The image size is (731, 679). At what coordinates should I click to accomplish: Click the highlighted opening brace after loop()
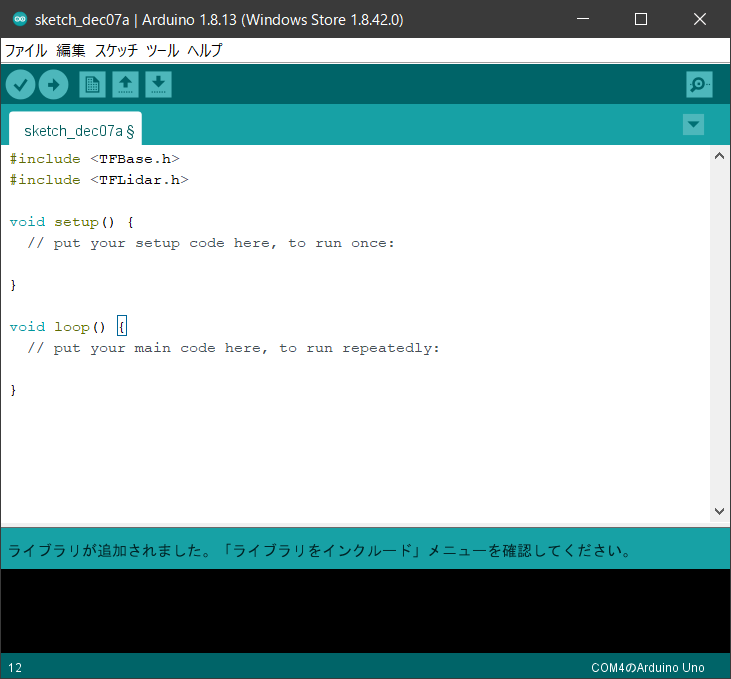pos(122,326)
